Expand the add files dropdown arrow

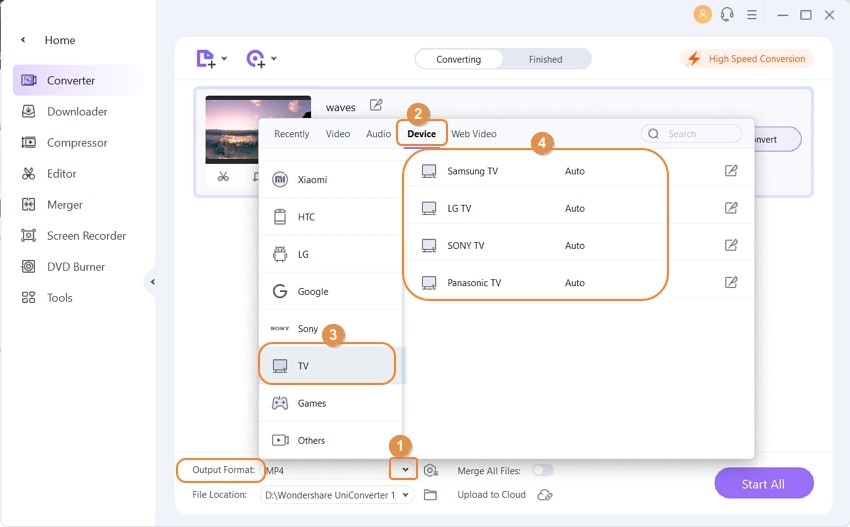tap(224, 58)
